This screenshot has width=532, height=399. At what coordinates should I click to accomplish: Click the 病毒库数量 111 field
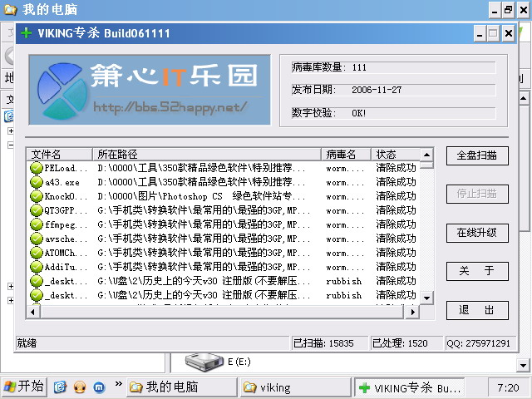coord(393,67)
